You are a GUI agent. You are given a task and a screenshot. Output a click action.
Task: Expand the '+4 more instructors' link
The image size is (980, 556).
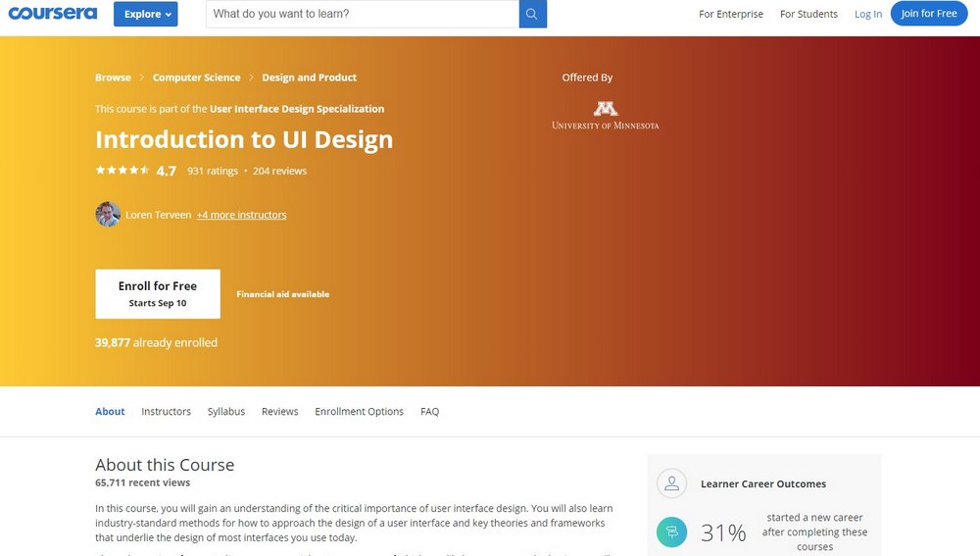click(x=241, y=215)
